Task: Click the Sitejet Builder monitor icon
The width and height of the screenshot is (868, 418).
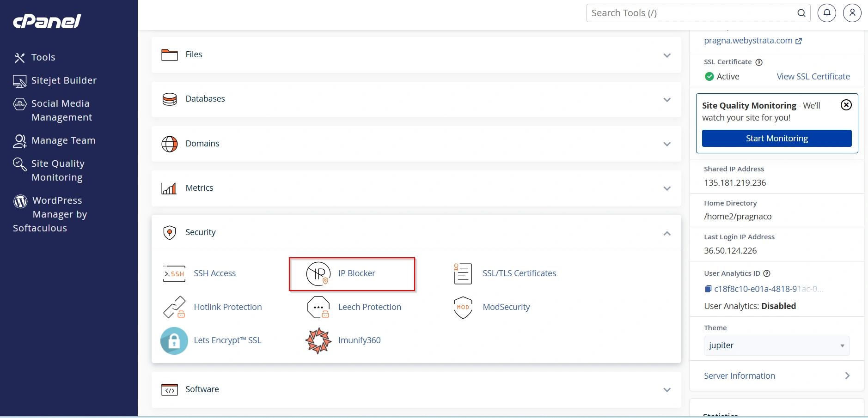Action: point(19,81)
